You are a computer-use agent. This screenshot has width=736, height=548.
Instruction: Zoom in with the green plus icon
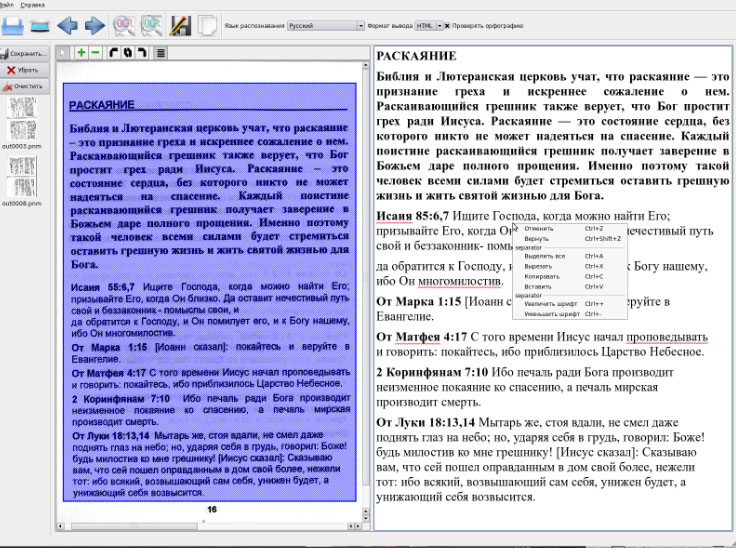click(x=81, y=51)
